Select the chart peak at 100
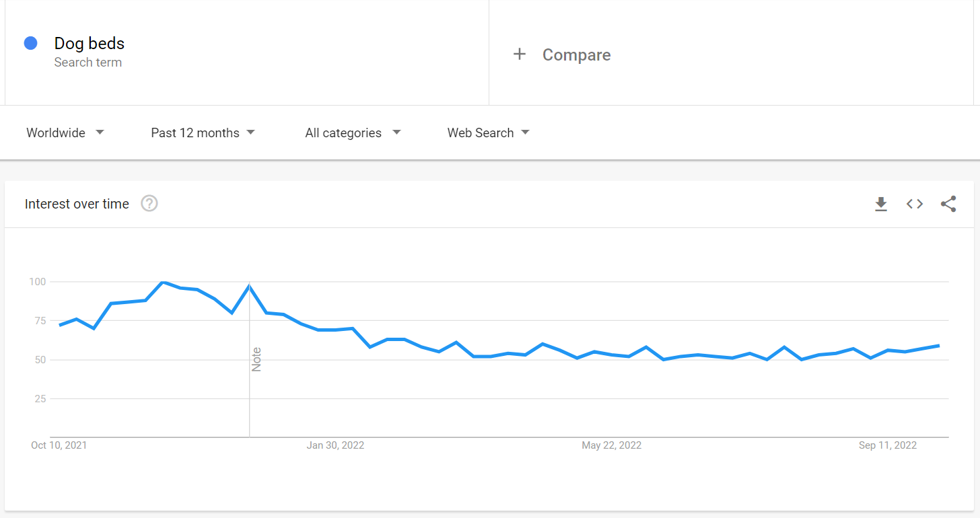The height and width of the screenshot is (518, 980). 163,282
